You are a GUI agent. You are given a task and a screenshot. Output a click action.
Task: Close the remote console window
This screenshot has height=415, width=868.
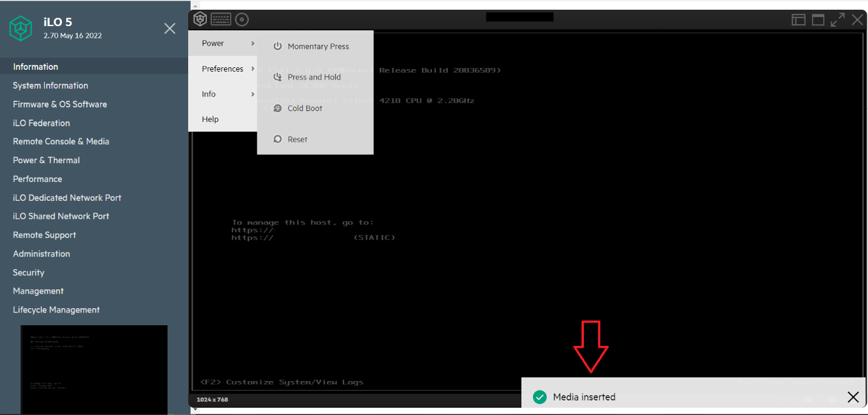click(x=857, y=20)
